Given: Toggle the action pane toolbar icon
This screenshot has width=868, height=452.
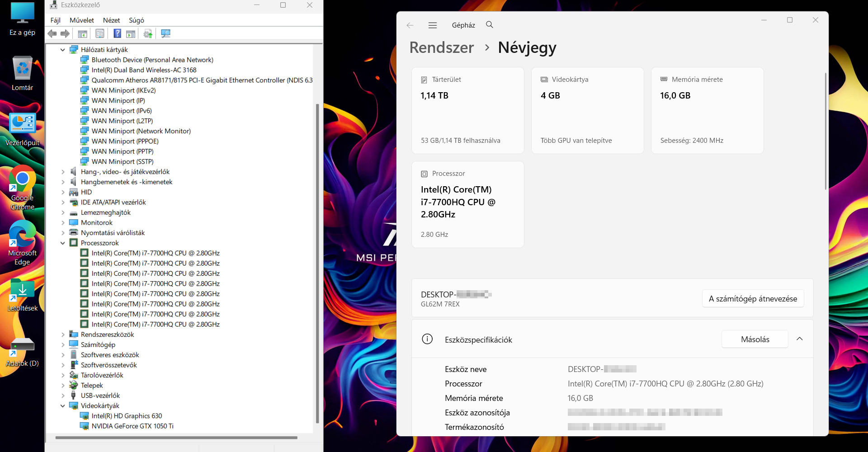Looking at the screenshot, I should click(131, 33).
